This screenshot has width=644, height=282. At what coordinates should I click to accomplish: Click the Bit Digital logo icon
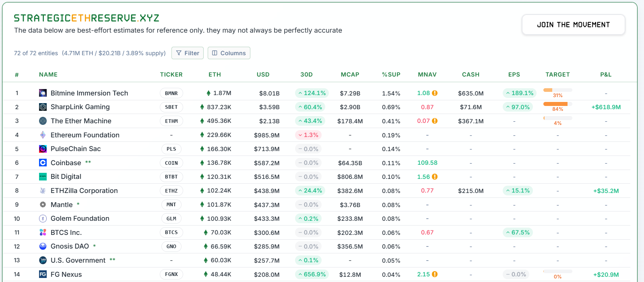pyautogui.click(x=43, y=176)
